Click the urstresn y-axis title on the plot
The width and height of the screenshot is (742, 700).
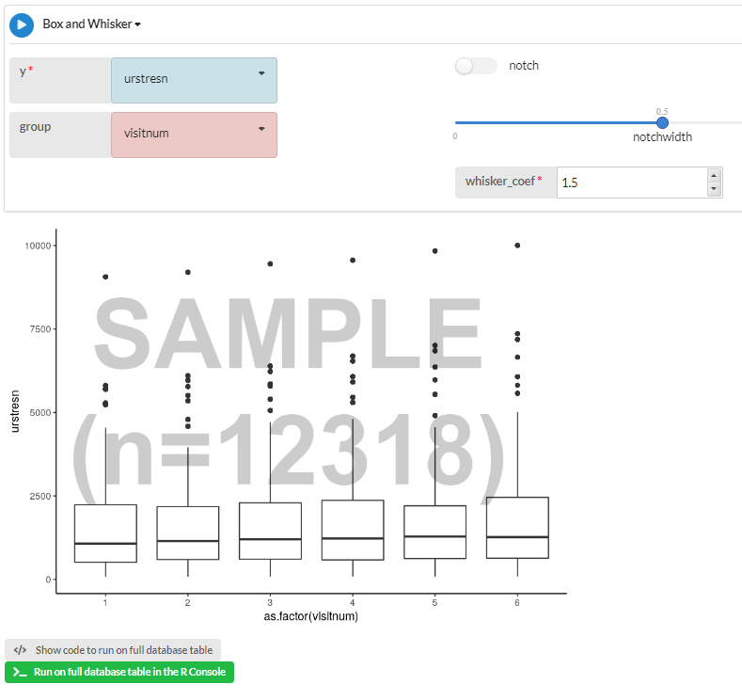[16, 412]
